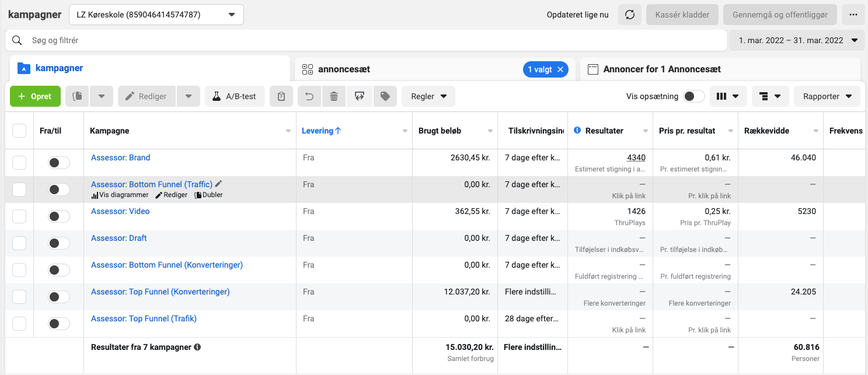Click the refresh data icon
Viewport: 868px width, 375px height.
click(x=630, y=15)
